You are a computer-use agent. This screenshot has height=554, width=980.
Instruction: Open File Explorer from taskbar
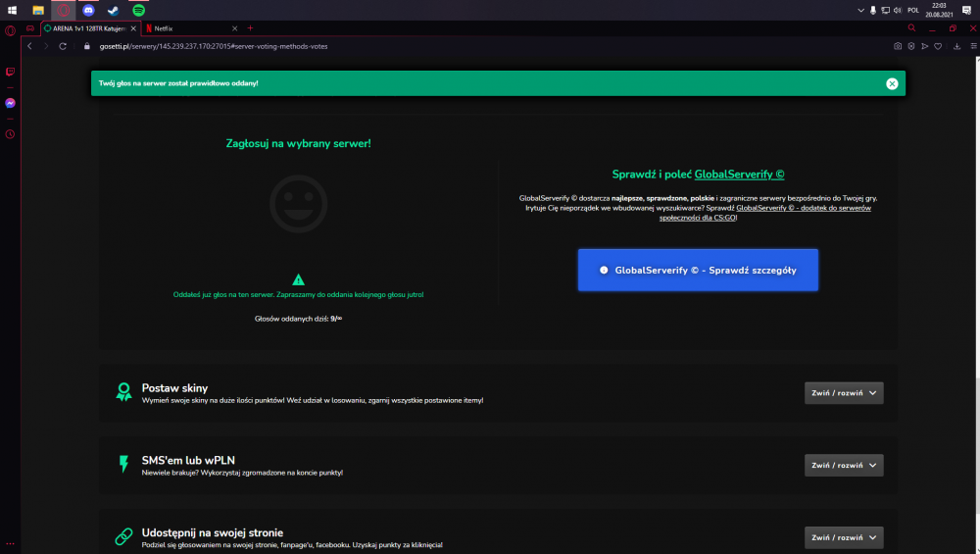point(38,10)
